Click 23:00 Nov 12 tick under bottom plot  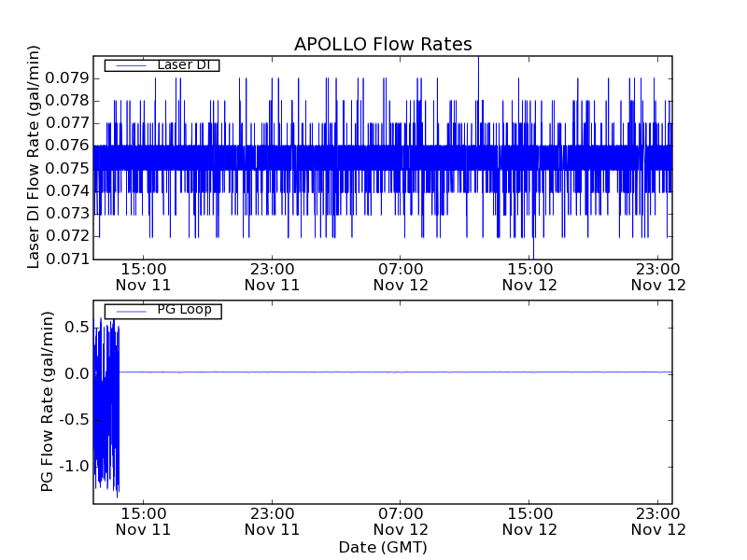click(x=658, y=521)
